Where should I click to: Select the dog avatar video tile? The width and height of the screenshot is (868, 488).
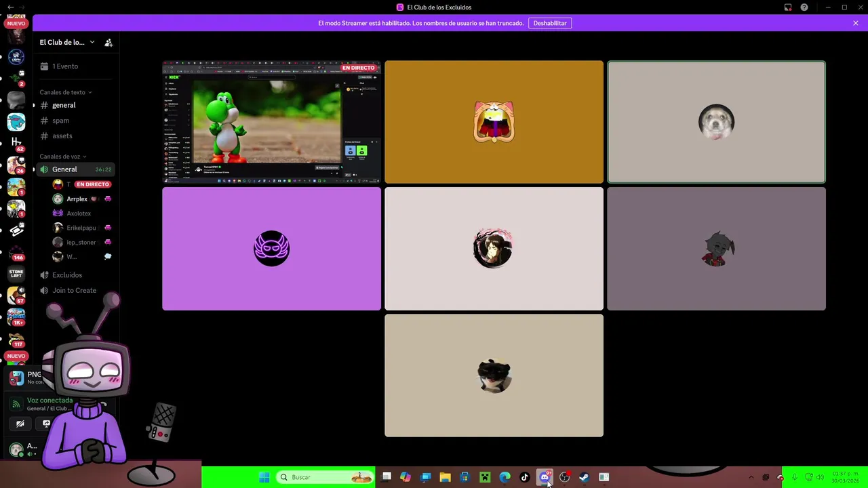pyautogui.click(x=716, y=122)
